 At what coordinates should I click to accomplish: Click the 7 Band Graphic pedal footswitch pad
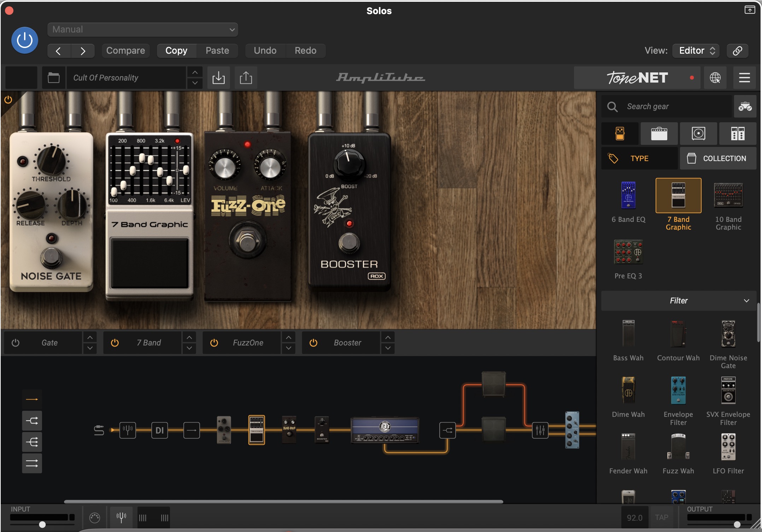pos(150,263)
